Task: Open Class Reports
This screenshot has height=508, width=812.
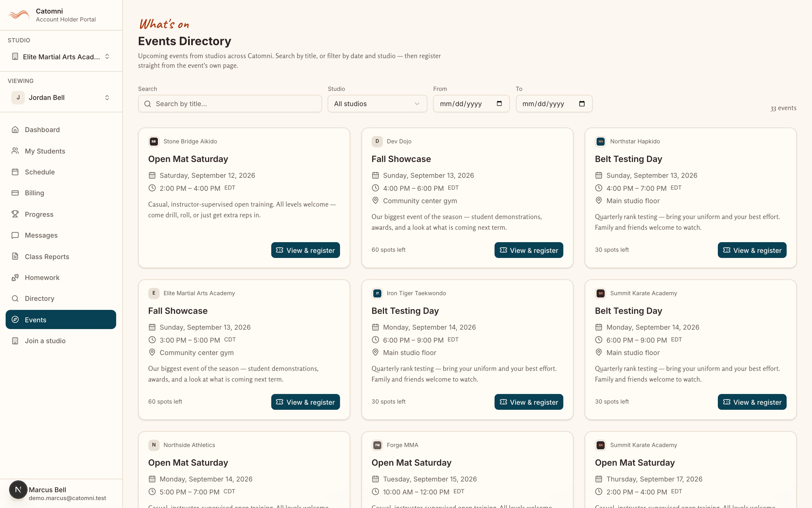Action: coord(61,256)
